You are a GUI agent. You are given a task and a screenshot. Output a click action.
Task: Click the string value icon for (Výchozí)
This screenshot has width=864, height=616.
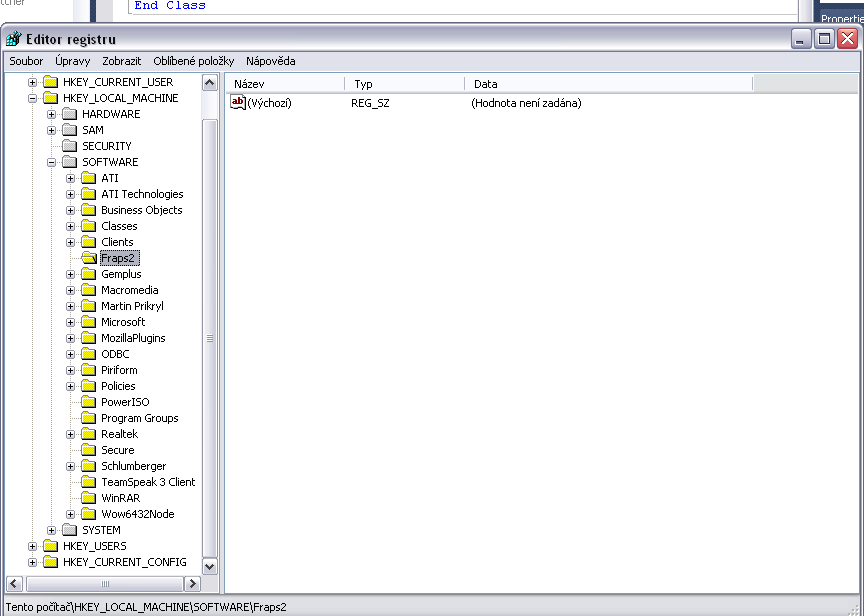[238, 102]
